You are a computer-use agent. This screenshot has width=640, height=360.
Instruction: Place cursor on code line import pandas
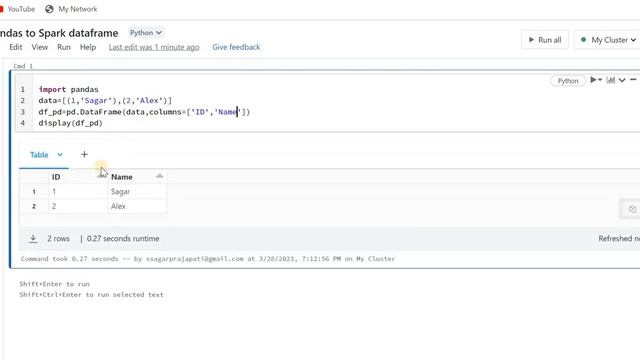click(x=69, y=89)
